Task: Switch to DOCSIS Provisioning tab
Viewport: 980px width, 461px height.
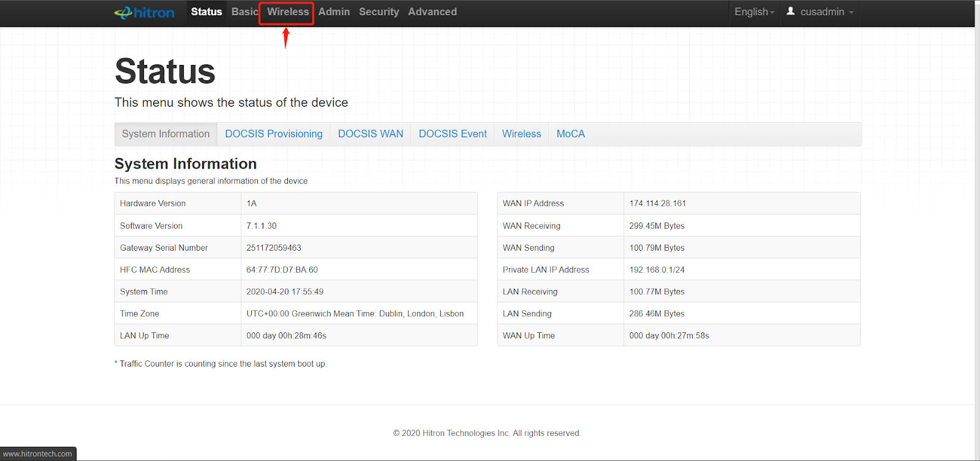Action: click(x=274, y=134)
